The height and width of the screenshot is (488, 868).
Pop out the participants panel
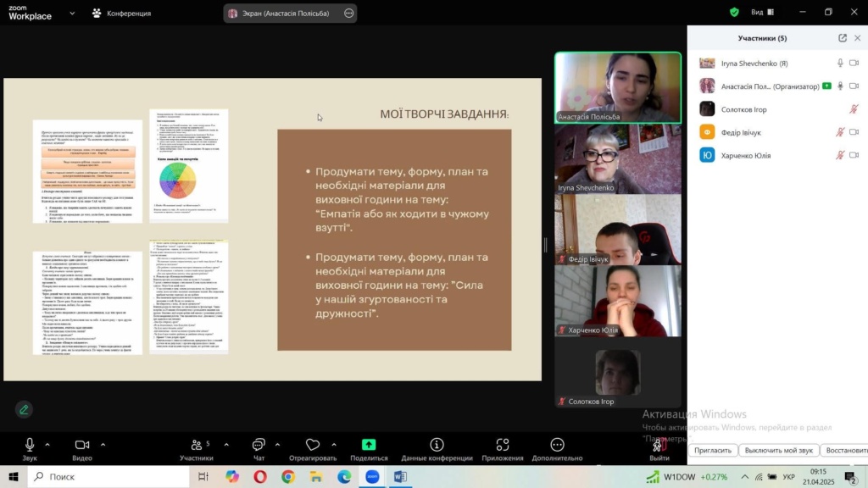(x=842, y=37)
